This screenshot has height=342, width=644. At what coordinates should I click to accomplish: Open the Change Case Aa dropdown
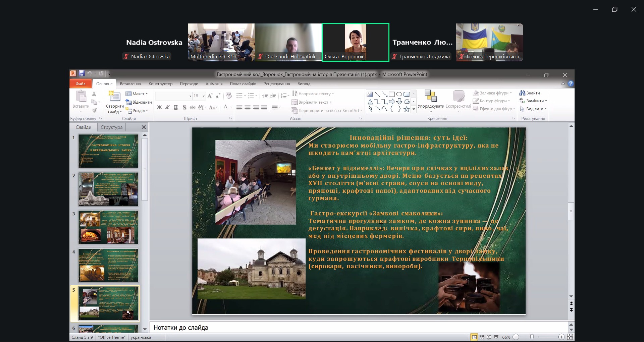pos(213,107)
